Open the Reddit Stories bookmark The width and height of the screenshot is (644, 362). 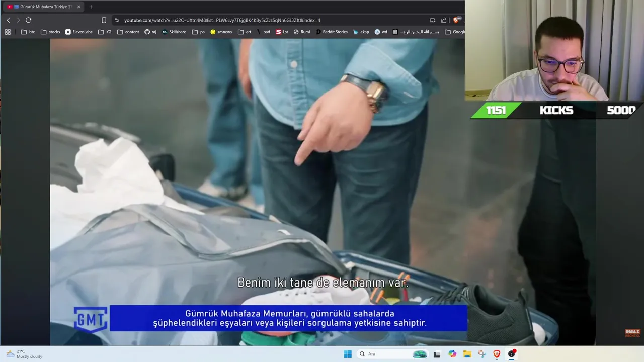[x=332, y=32]
